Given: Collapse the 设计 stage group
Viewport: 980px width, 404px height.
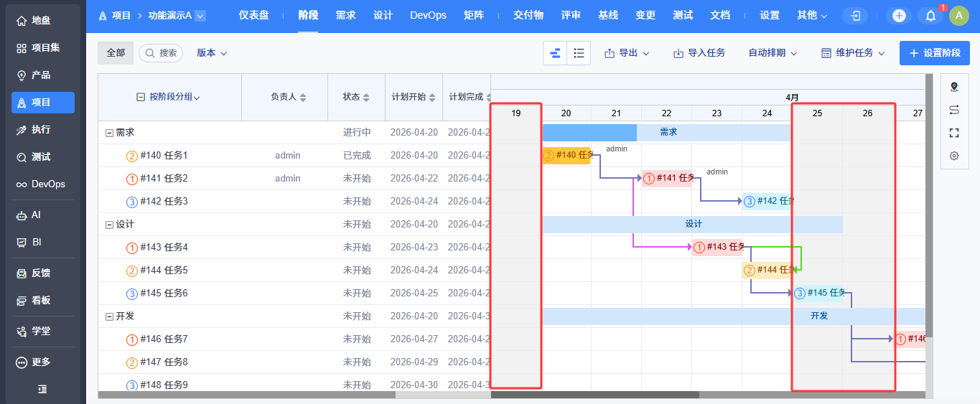Looking at the screenshot, I should 109,225.
